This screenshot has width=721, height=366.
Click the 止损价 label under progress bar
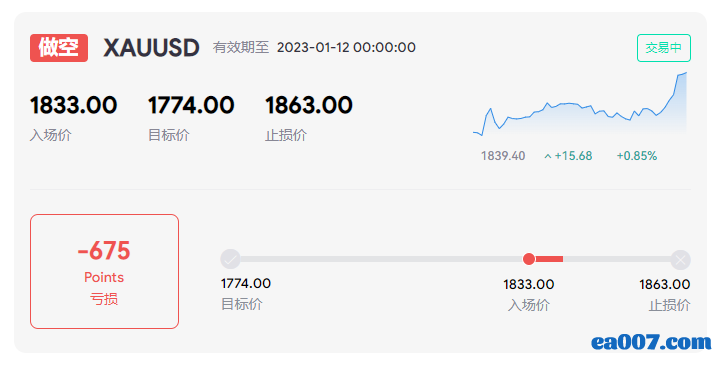click(670, 305)
